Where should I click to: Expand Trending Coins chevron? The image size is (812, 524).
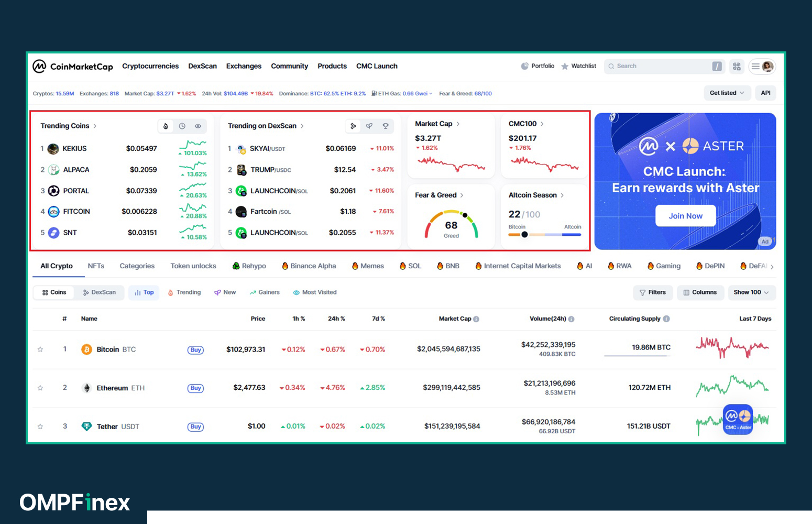(95, 126)
